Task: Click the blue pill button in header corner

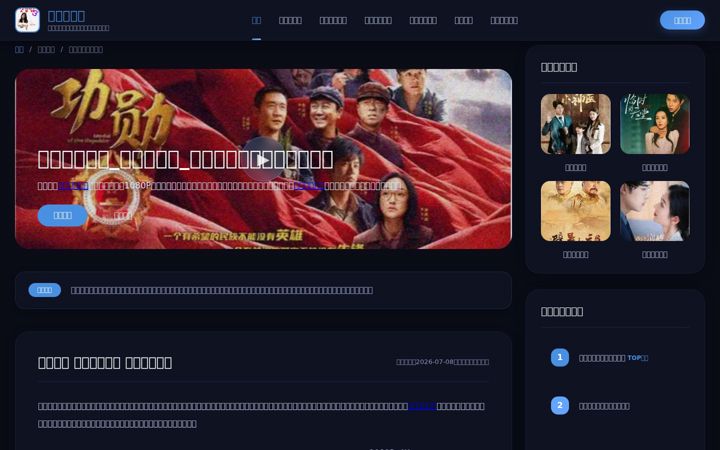Action: 682,20
